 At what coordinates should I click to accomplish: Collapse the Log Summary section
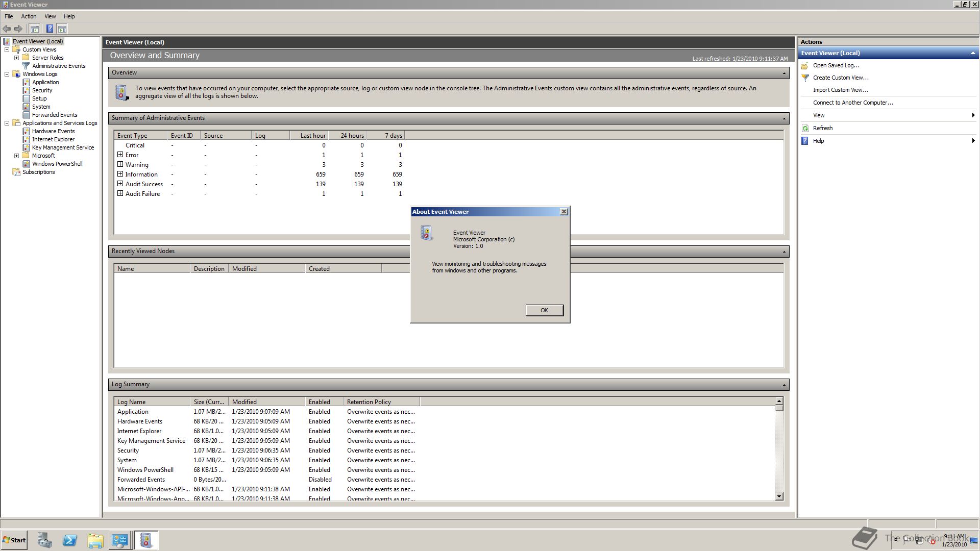pyautogui.click(x=784, y=385)
